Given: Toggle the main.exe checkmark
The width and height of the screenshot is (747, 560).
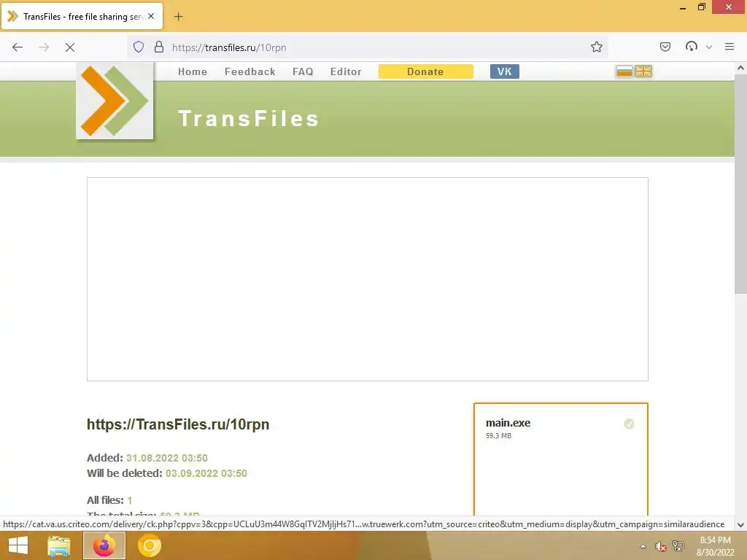Looking at the screenshot, I should [629, 424].
